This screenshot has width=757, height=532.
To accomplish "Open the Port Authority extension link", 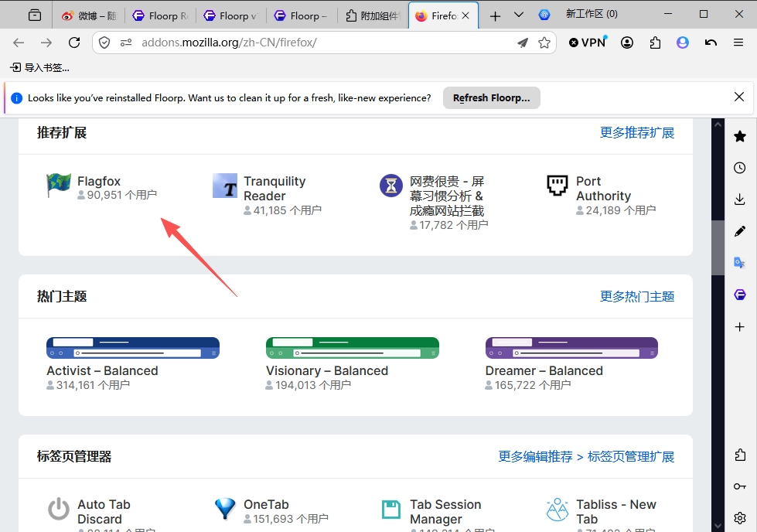I will 603,188.
